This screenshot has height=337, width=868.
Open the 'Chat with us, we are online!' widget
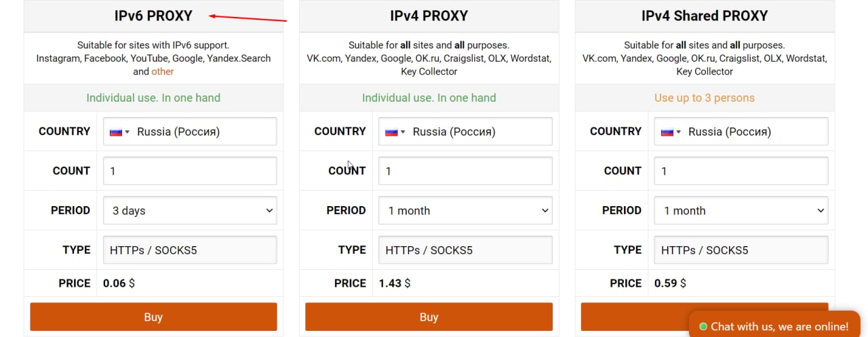coord(774,325)
